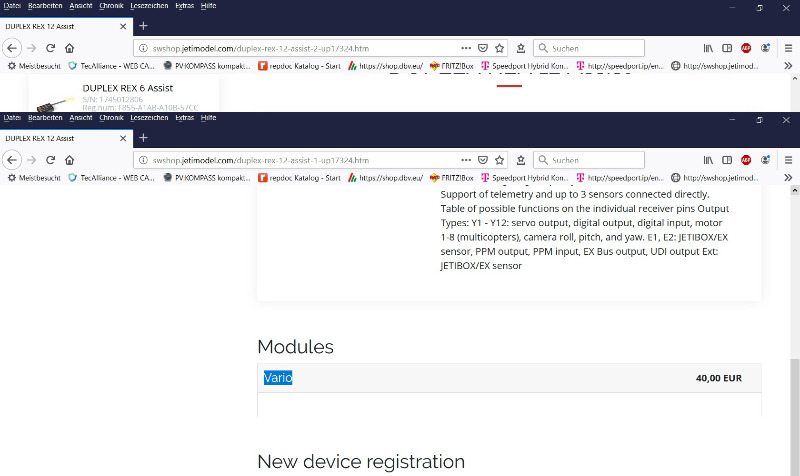Open Adblock Plus icon in lower toolbar

pos(746,160)
